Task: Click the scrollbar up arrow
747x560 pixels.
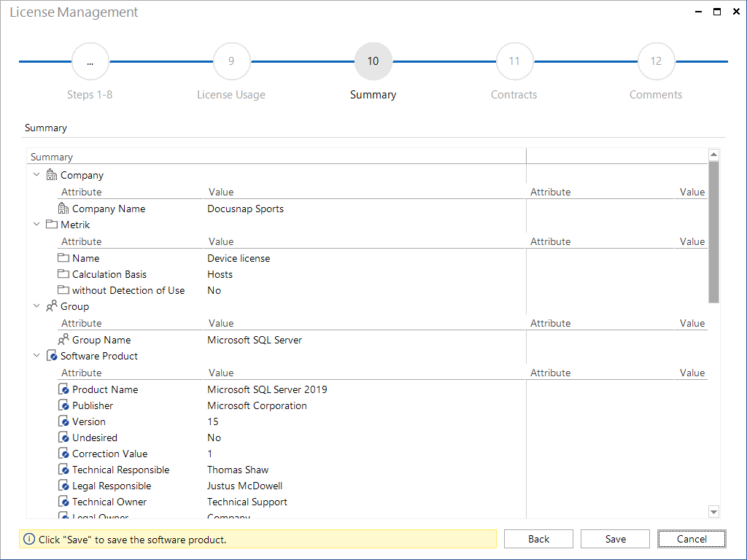Action: pos(713,155)
